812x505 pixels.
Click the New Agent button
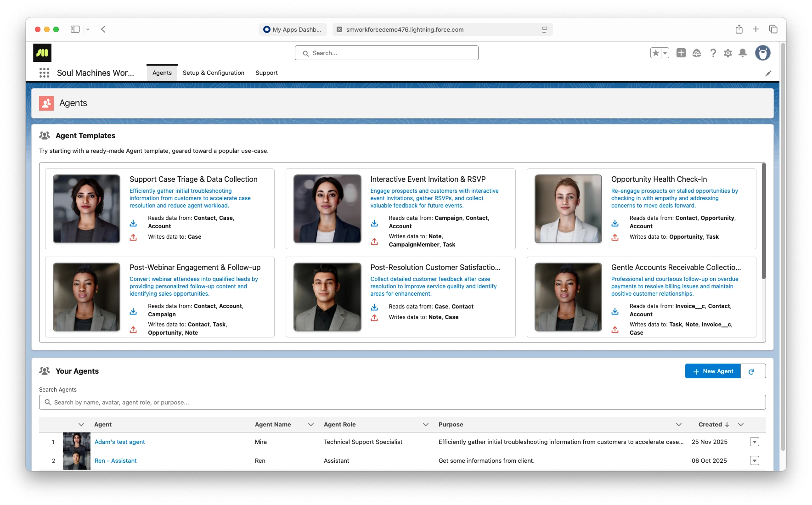click(x=713, y=371)
